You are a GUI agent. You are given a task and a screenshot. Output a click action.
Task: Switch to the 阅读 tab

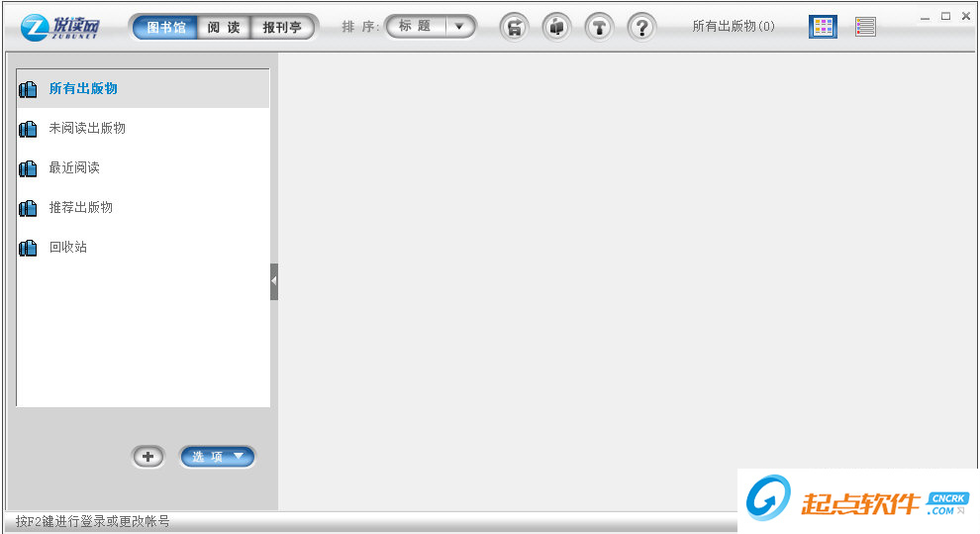[224, 28]
